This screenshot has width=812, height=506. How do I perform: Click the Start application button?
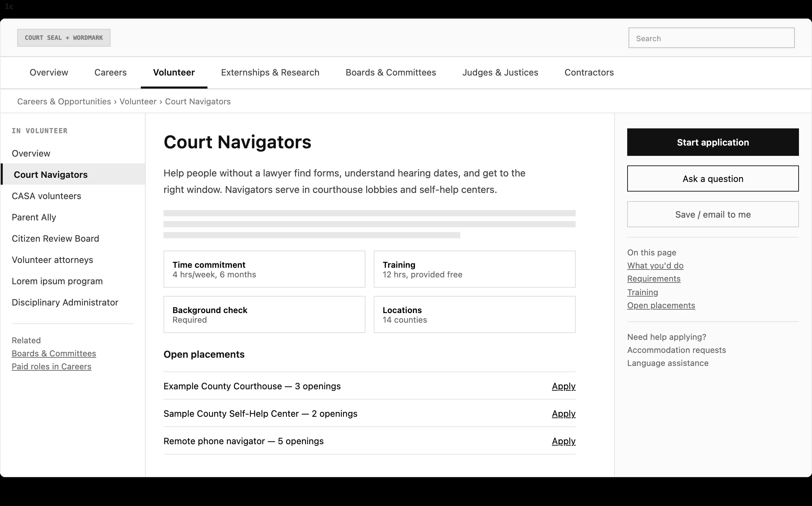point(713,142)
